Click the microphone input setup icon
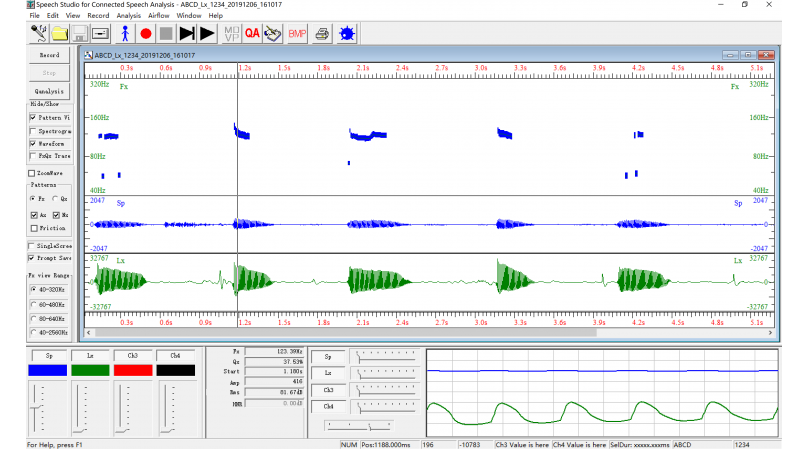 tap(40, 33)
